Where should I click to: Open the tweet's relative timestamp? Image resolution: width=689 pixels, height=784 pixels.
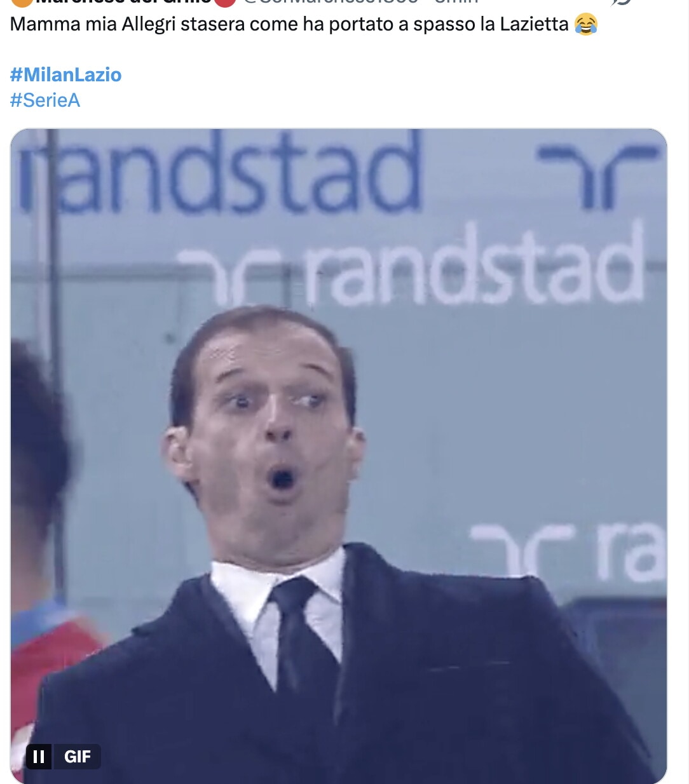456,2
